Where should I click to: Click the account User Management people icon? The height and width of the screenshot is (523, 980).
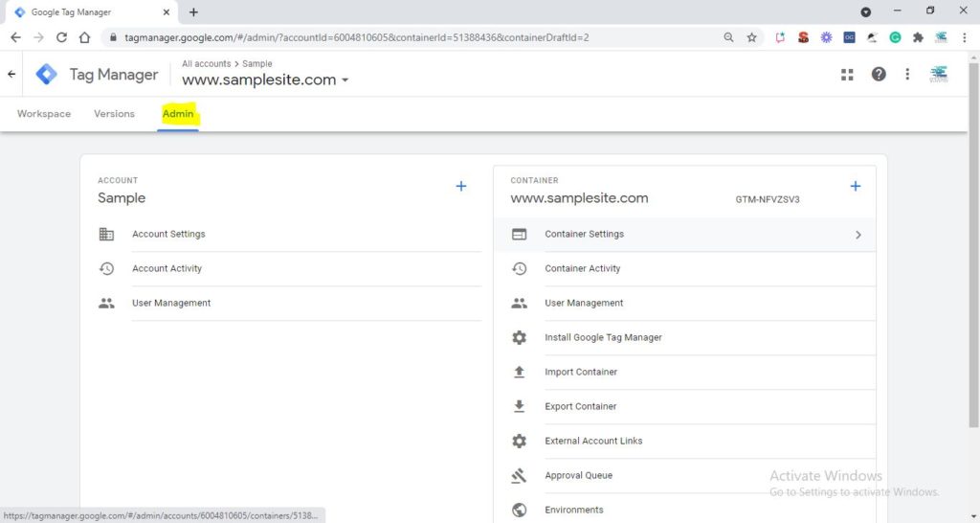point(107,303)
